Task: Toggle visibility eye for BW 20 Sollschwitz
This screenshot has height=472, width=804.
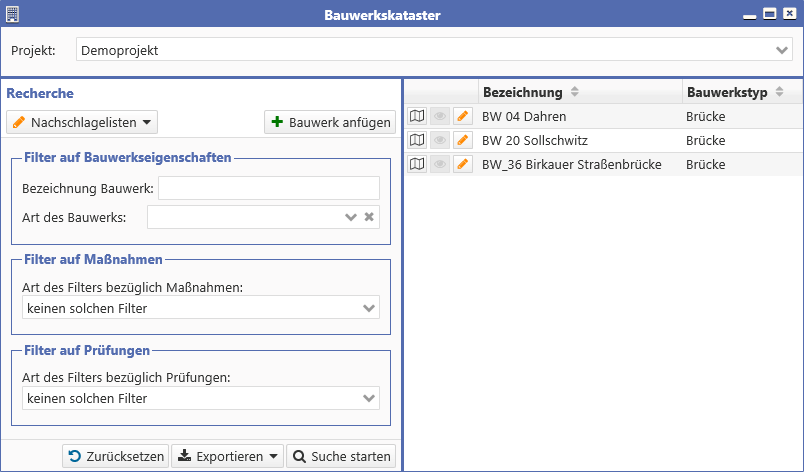Action: coord(439,140)
